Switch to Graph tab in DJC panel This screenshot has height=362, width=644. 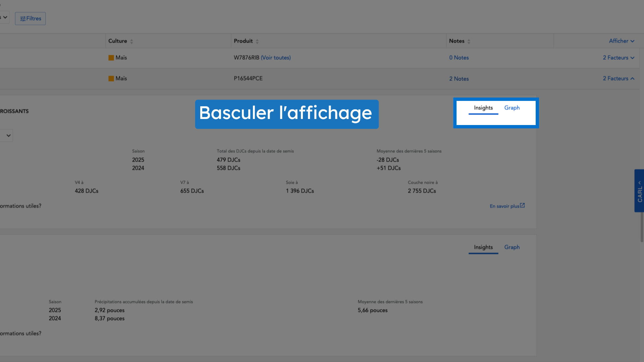click(x=512, y=108)
